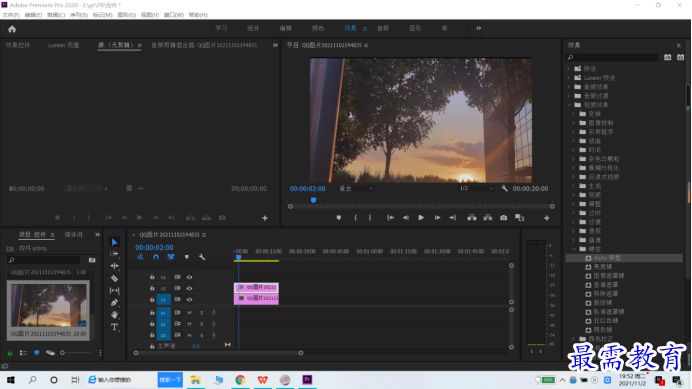
Task: Open playback resolution 1/2 dropdown
Action: tap(476, 189)
